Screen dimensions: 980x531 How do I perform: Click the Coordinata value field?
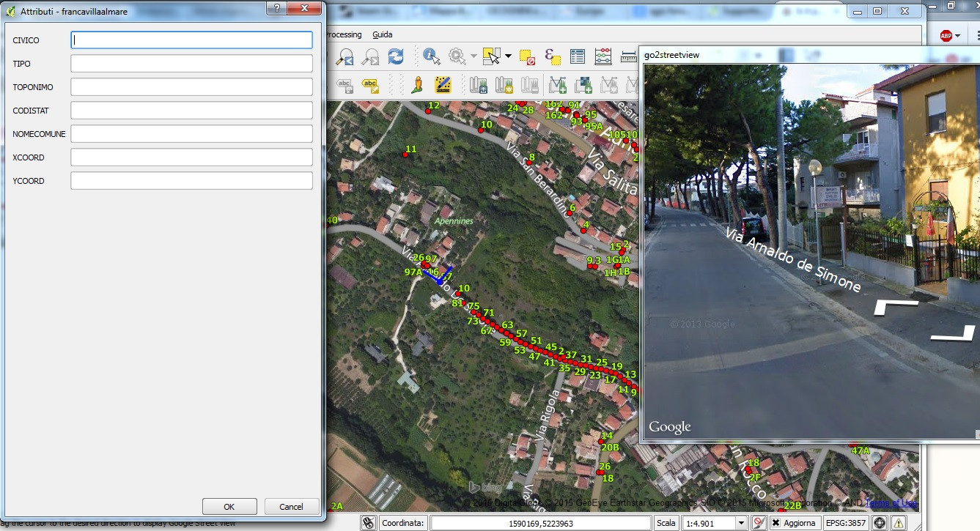[x=540, y=524]
